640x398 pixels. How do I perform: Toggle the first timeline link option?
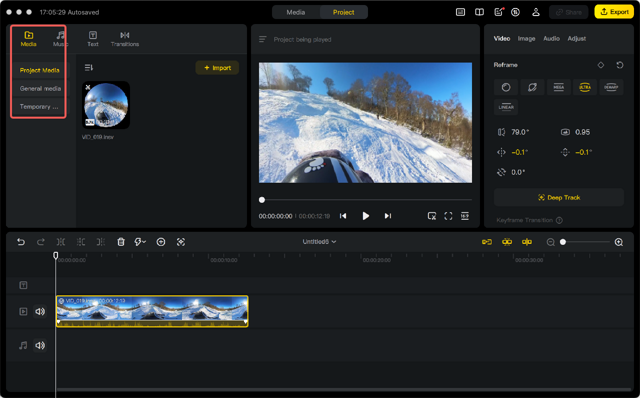pyautogui.click(x=487, y=242)
